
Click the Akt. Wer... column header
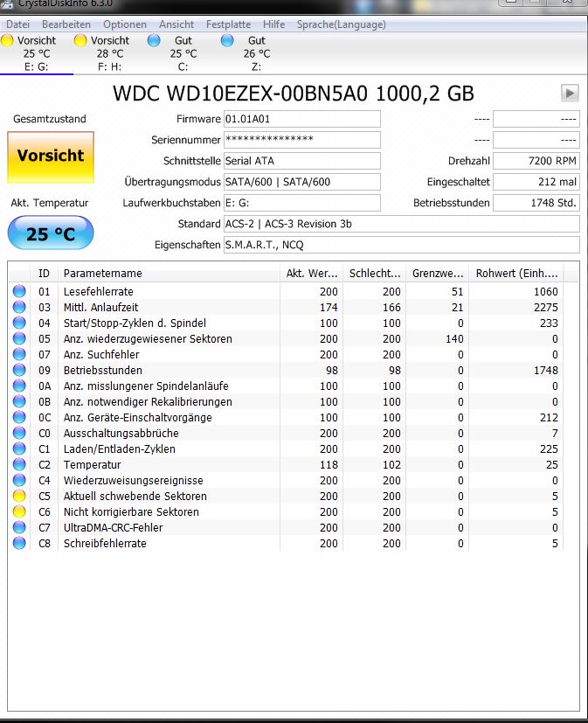coord(312,273)
